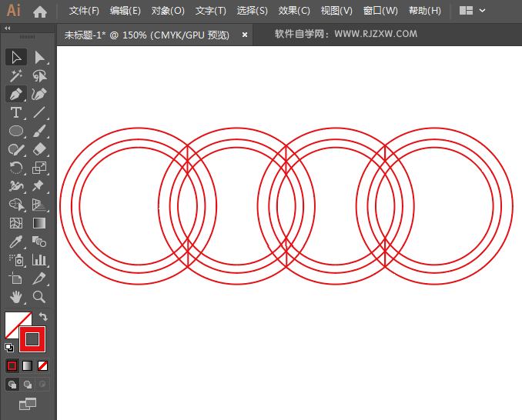
Task: Open the 文字(T) menu
Action: (211, 11)
